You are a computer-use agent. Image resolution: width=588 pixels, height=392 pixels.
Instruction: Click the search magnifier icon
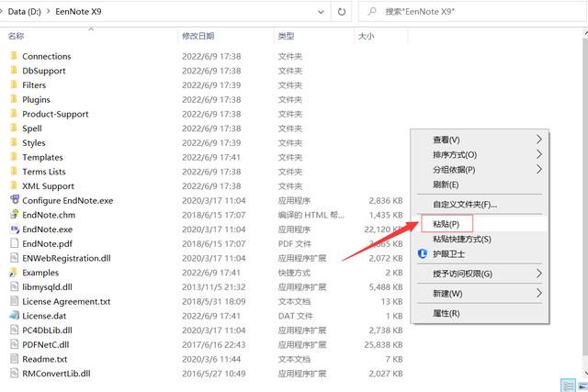tap(371, 12)
